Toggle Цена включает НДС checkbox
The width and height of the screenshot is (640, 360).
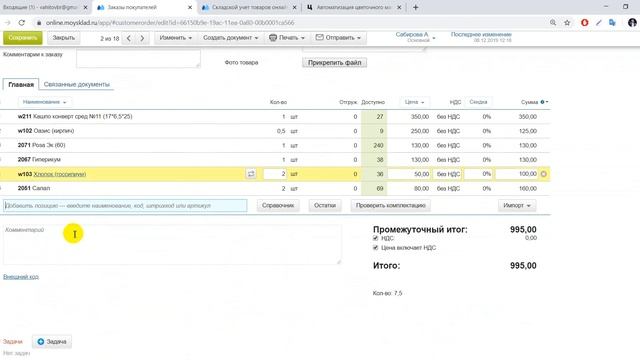376,248
